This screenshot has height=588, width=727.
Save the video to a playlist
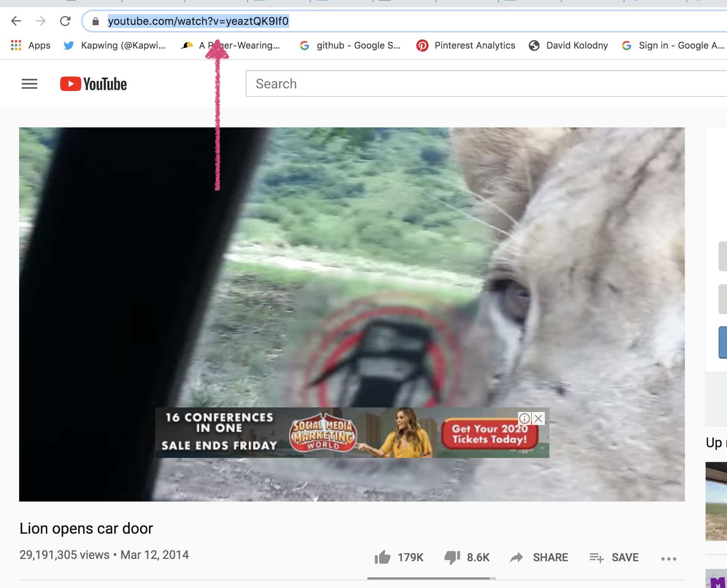[614, 557]
